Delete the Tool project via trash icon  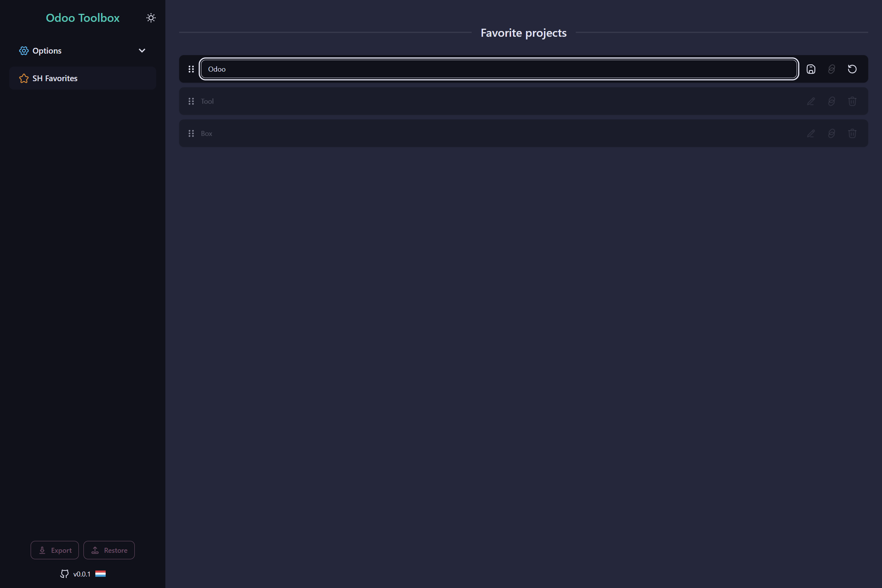(852, 101)
